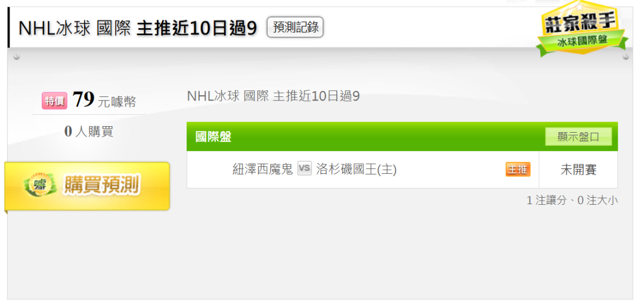Click the 未開賽 match status cell
Viewport: 644px width, 306px height.
coord(578,170)
